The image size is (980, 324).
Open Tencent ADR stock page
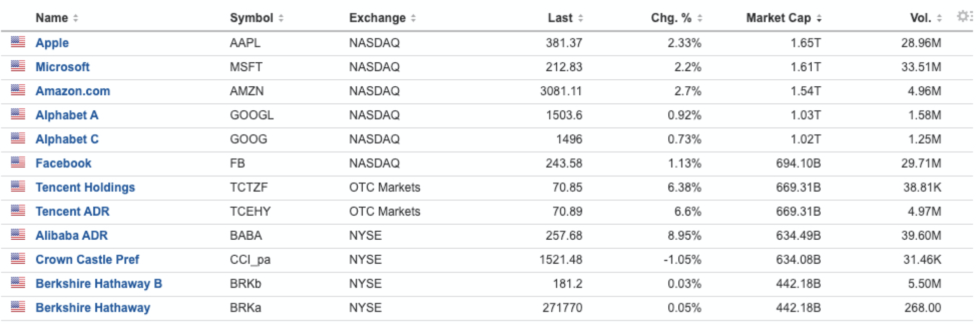[x=72, y=211]
